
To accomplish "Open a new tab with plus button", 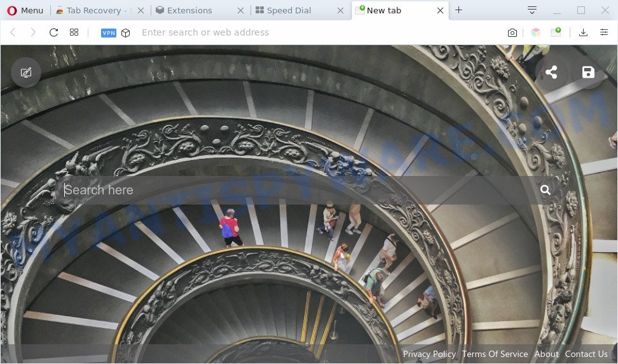I will 459,10.
